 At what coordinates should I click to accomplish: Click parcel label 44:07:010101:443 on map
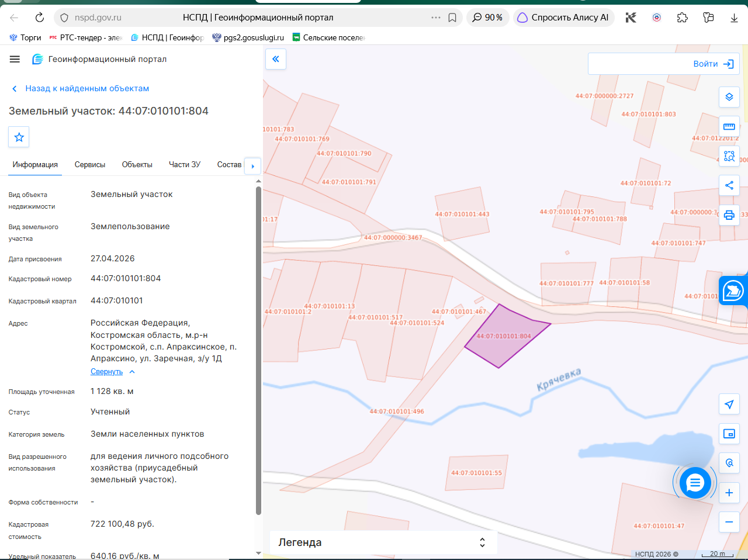pos(462,214)
